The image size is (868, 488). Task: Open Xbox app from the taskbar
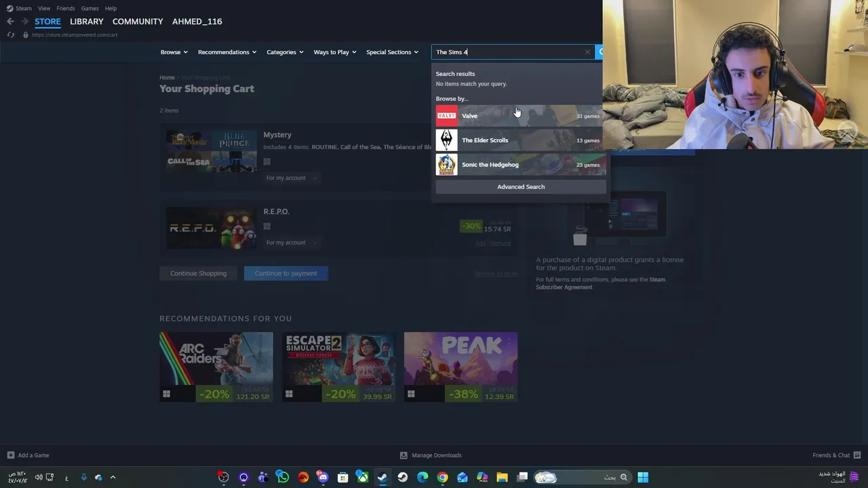[363, 477]
